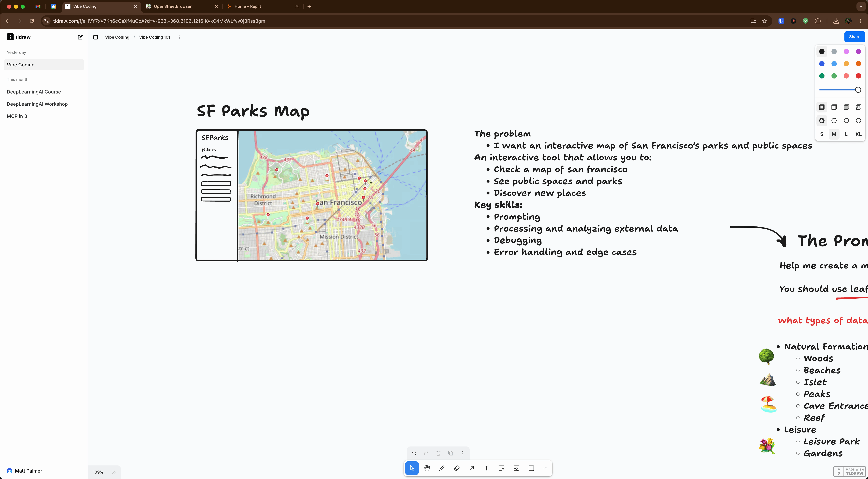The height and width of the screenshot is (479, 868).
Task: Select the Media image tool
Action: (x=516, y=468)
